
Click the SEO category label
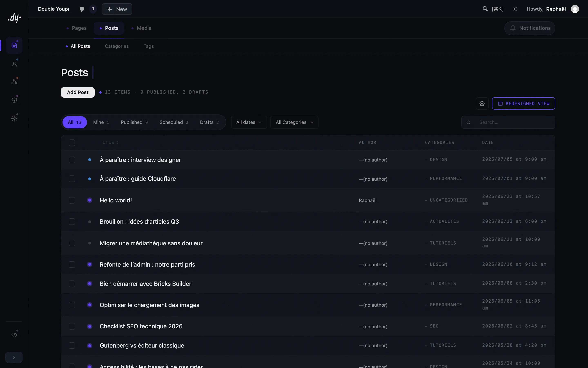(434, 326)
